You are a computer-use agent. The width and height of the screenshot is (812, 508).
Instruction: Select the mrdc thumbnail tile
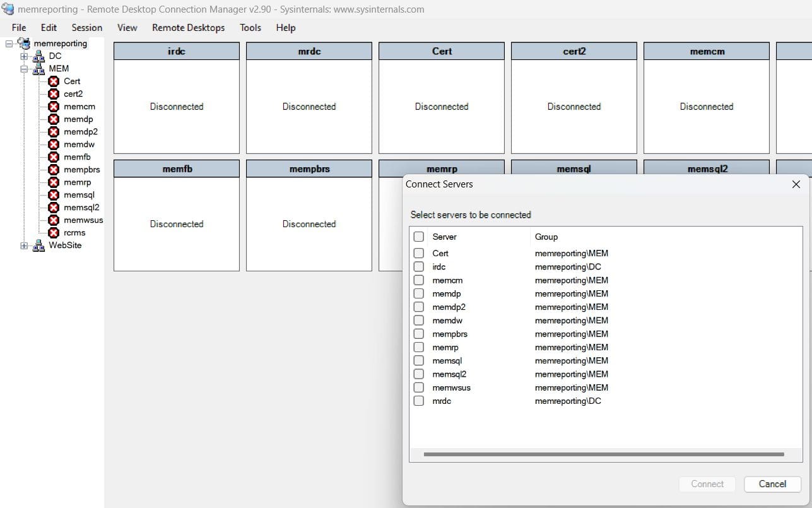click(309, 98)
